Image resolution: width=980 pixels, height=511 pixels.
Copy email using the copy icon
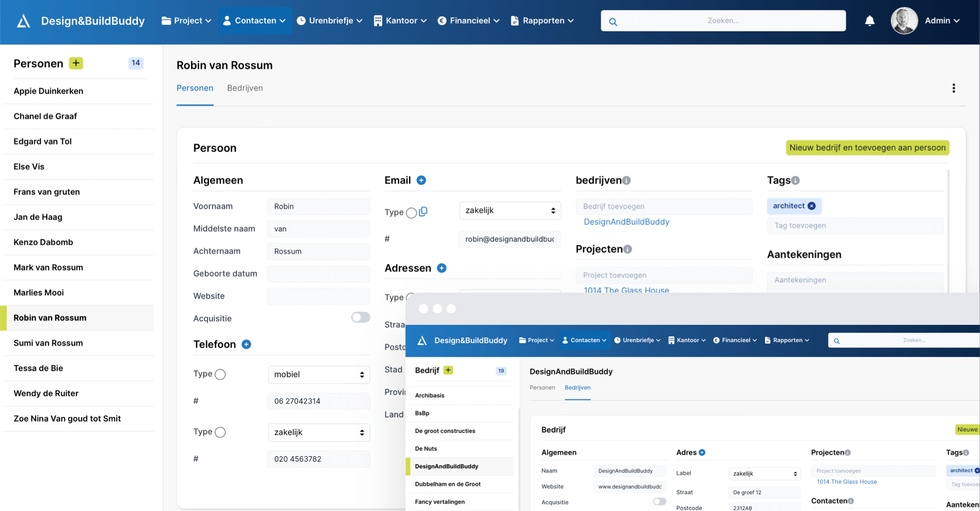pyautogui.click(x=423, y=211)
